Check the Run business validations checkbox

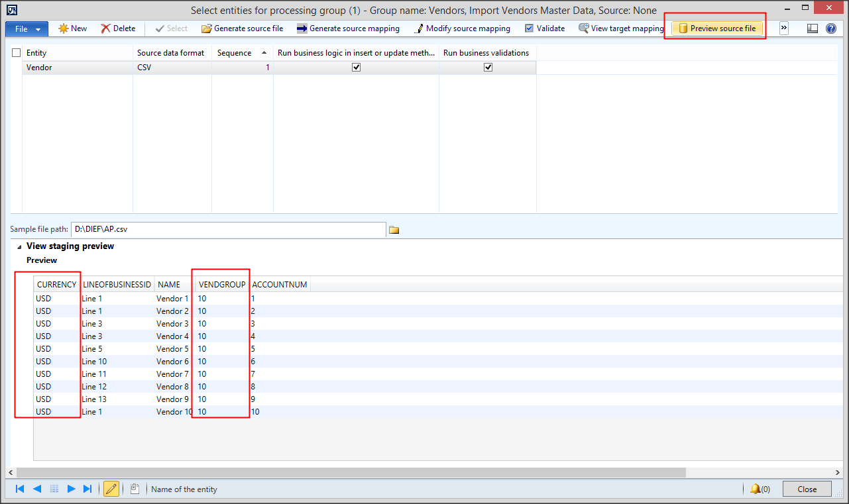pos(488,67)
